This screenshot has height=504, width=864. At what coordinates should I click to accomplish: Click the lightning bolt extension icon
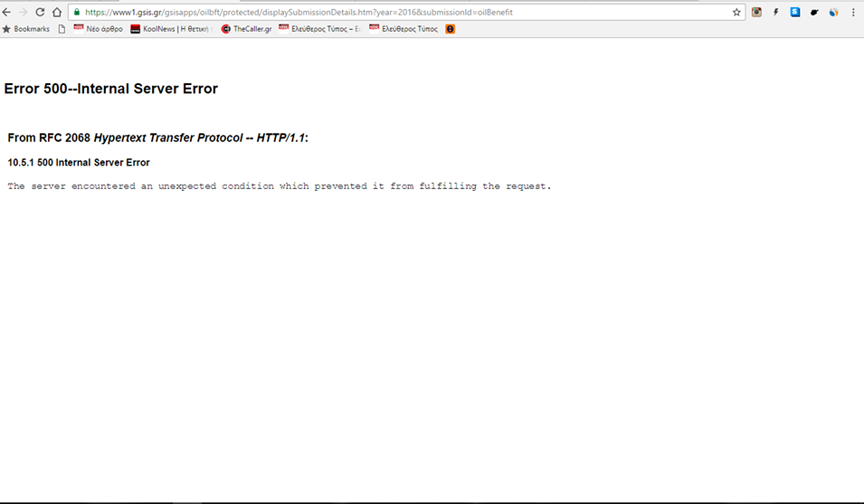(776, 13)
